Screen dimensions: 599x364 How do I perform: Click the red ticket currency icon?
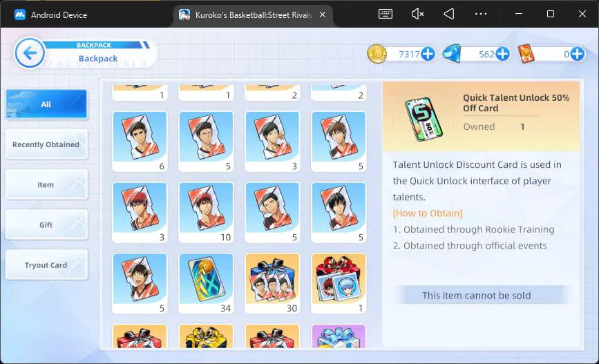coord(526,54)
